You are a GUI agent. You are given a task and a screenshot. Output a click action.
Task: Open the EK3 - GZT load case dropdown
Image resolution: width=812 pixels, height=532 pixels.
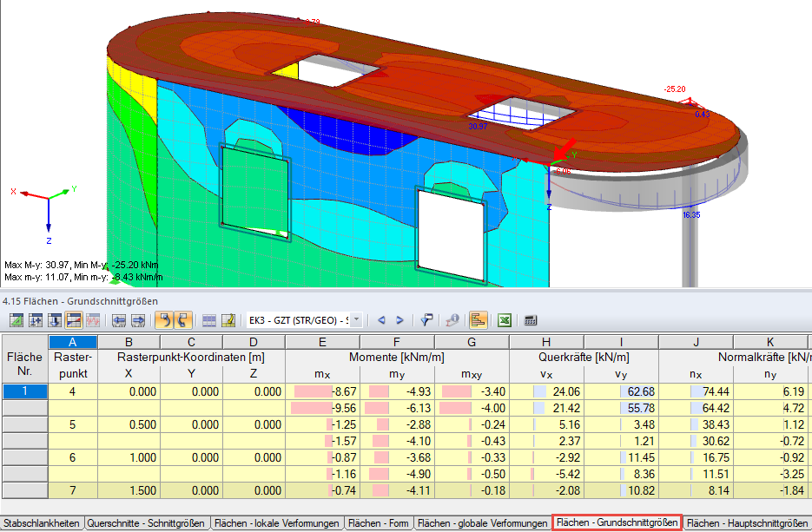(356, 319)
